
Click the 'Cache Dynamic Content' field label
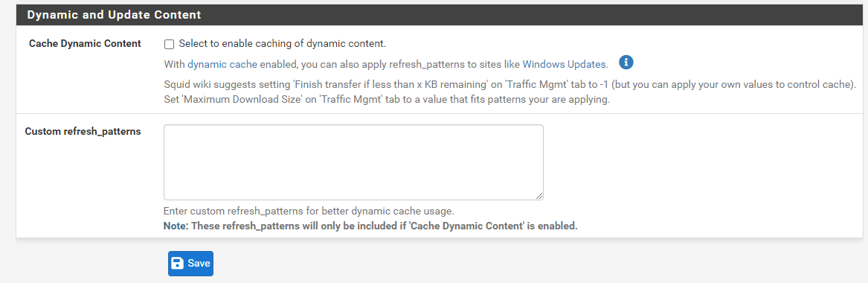pos(85,43)
